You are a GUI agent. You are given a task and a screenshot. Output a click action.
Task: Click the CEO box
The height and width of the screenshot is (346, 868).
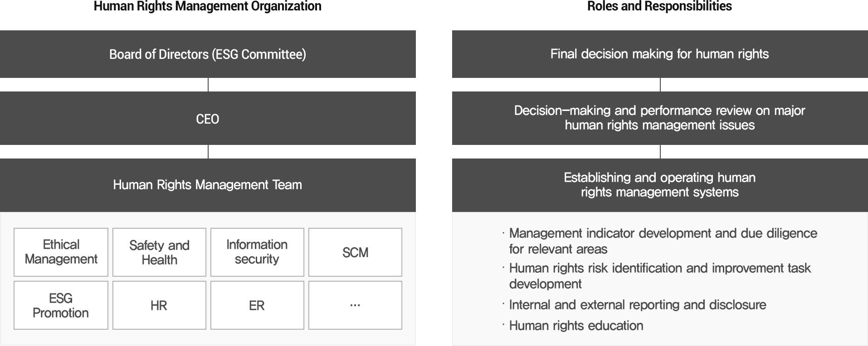coord(208,119)
